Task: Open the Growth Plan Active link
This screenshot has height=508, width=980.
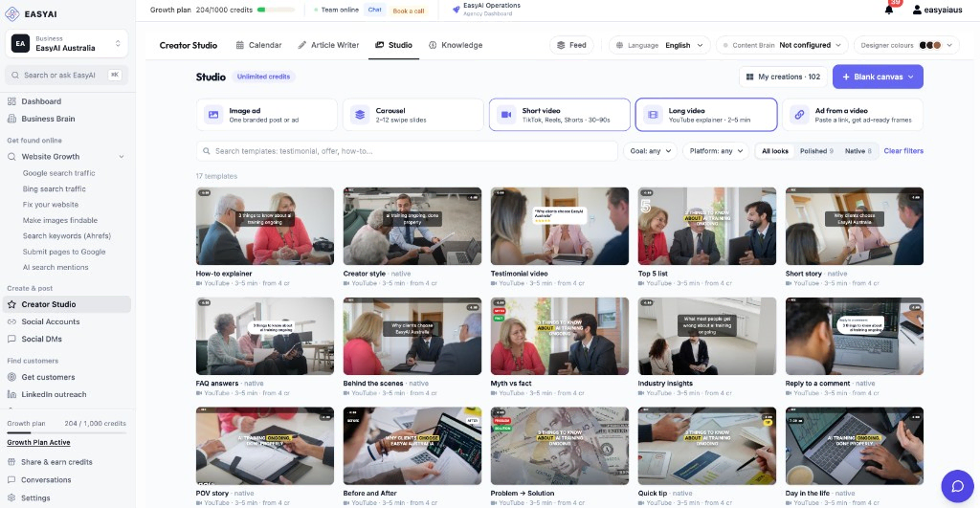Action: pos(38,442)
